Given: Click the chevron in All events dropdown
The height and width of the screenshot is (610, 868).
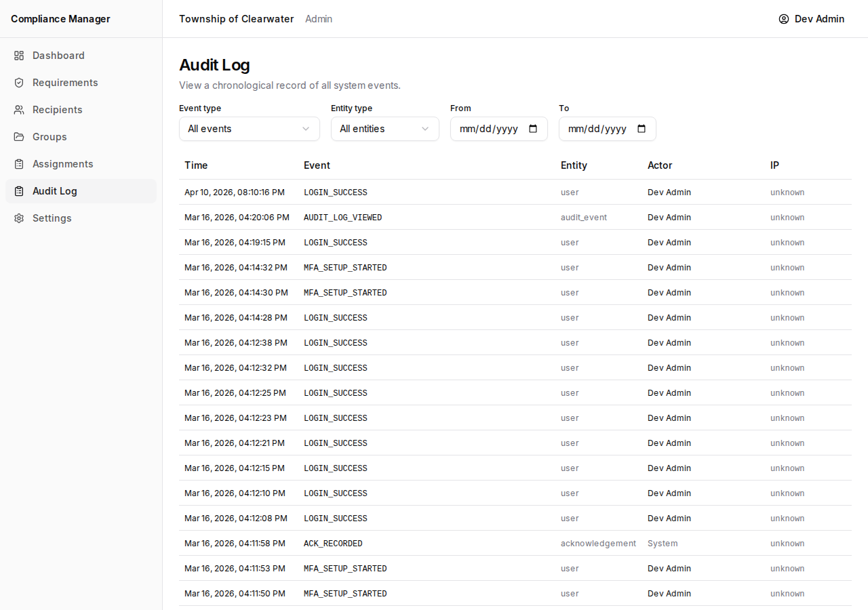Looking at the screenshot, I should (306, 129).
